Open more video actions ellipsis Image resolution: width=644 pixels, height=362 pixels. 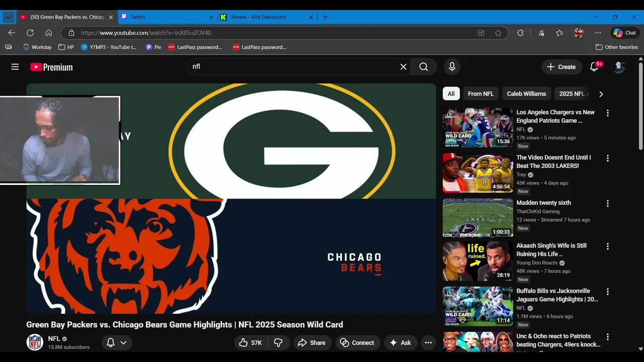click(x=428, y=343)
